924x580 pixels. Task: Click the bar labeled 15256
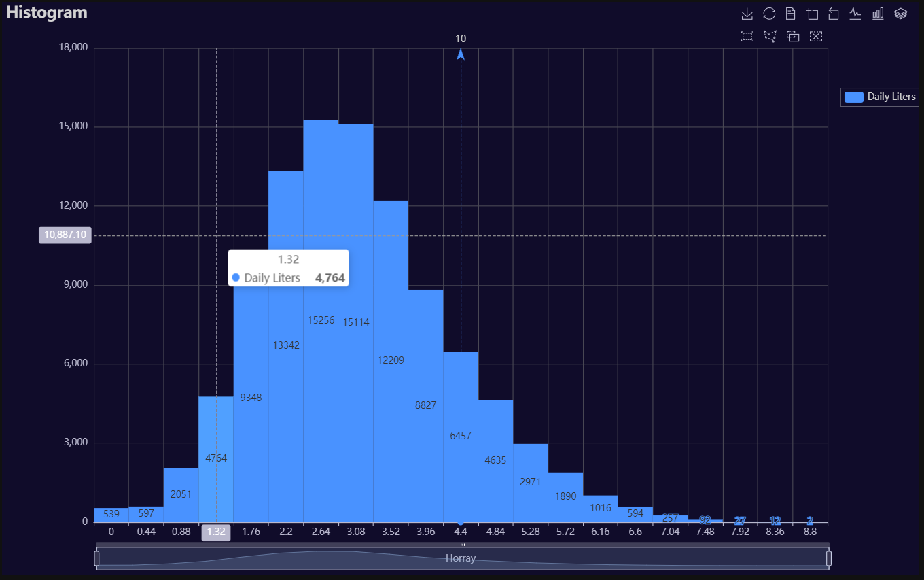[321, 321]
